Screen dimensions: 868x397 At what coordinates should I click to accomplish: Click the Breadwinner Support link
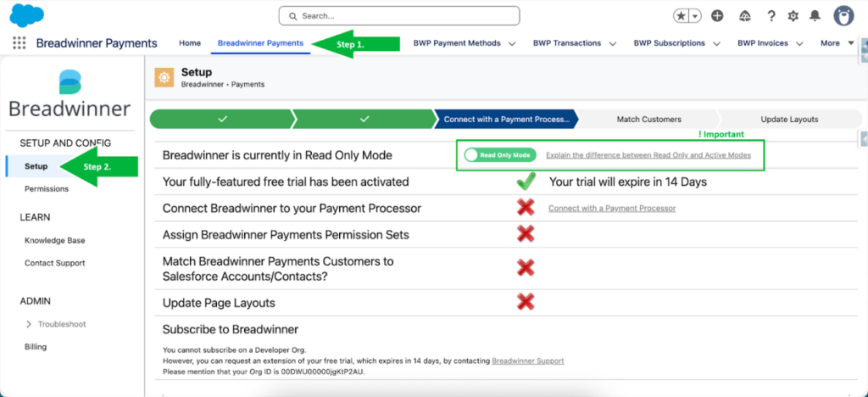(528, 361)
